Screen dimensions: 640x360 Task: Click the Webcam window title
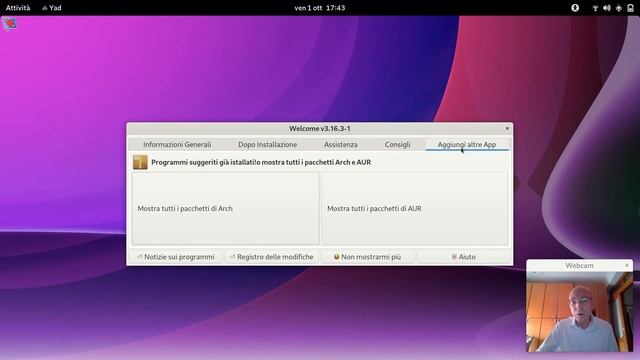tap(579, 266)
